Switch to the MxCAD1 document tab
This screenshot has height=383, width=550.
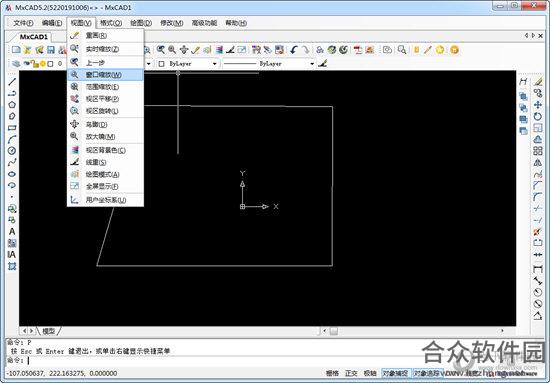pos(34,37)
